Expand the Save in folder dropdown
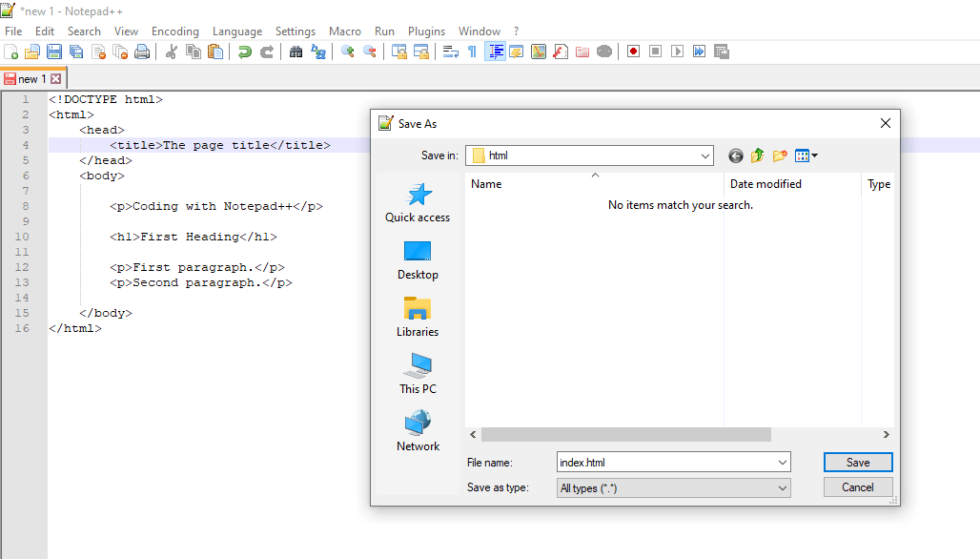The width and height of the screenshot is (980, 559). click(x=704, y=155)
